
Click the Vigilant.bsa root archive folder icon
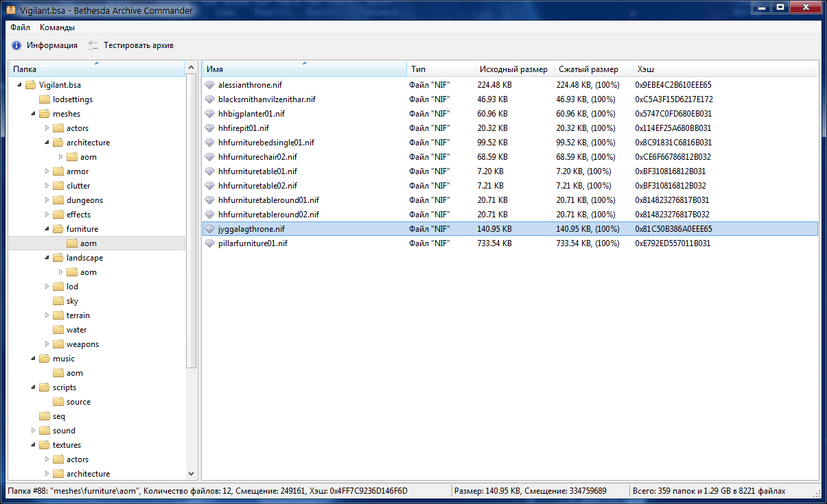(x=30, y=85)
